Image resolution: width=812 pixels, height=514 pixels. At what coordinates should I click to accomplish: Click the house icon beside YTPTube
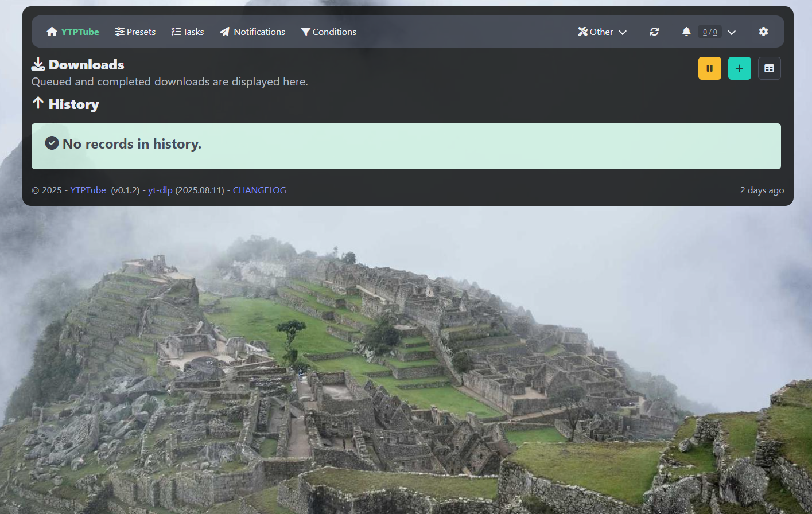[x=52, y=32]
